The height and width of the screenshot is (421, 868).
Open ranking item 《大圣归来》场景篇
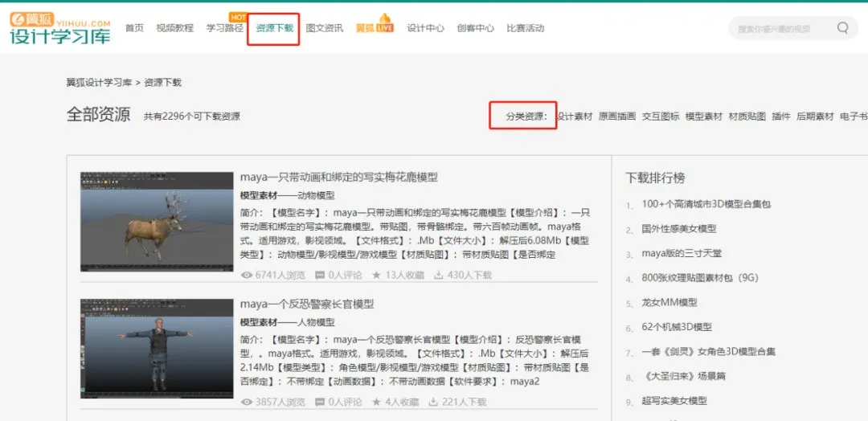683,376
